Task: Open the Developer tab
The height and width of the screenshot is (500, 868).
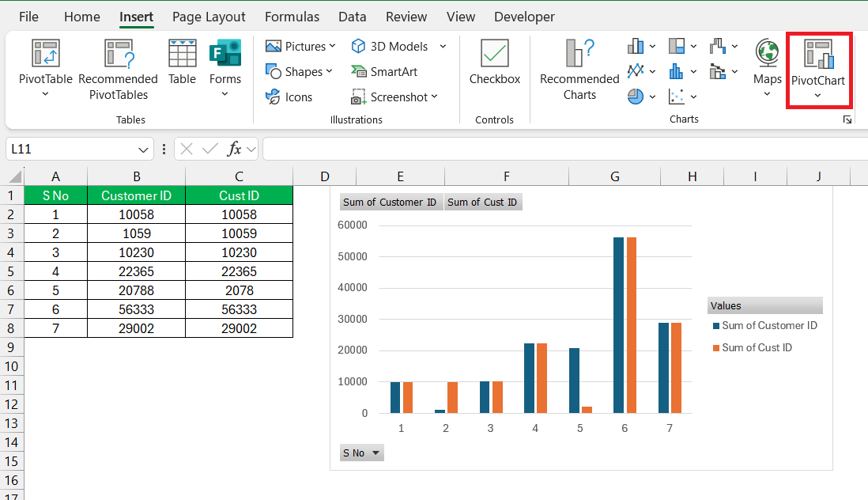Action: pos(524,17)
